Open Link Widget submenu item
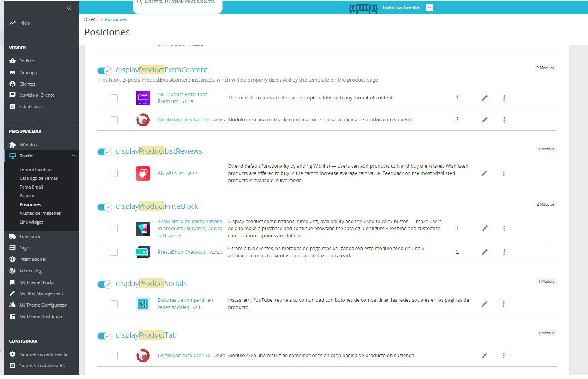This screenshot has height=379, width=588. pyautogui.click(x=31, y=222)
